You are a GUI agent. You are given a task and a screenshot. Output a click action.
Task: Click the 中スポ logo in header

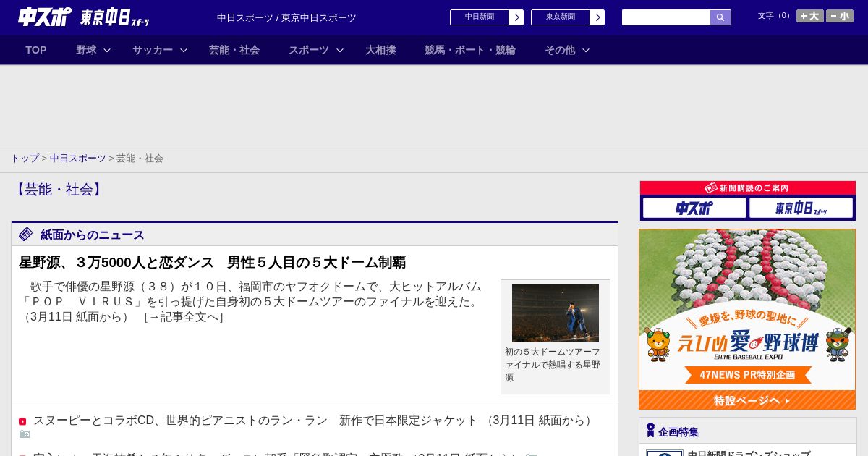(x=44, y=17)
